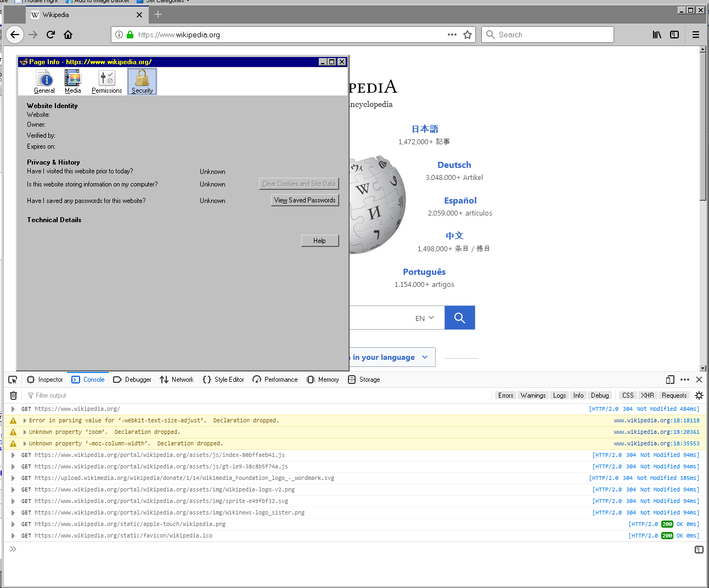Go to the browser home page
Screen dimensions: 709x588
pos(68,35)
